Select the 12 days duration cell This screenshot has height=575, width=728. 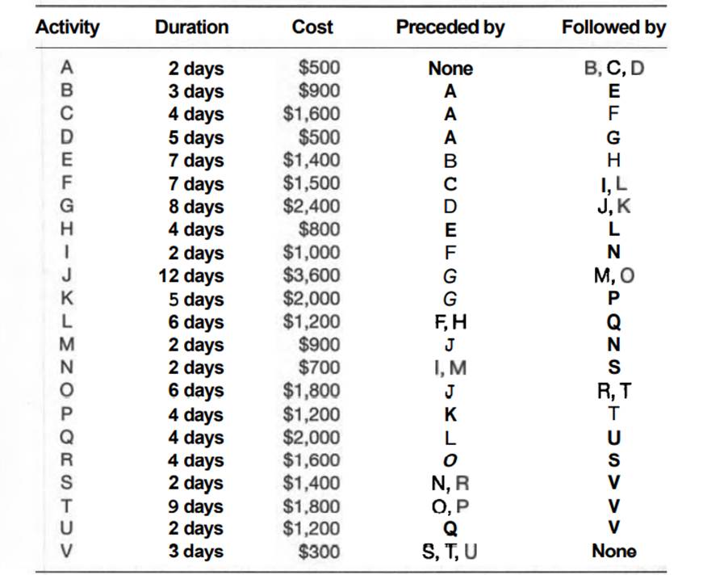[x=191, y=276]
